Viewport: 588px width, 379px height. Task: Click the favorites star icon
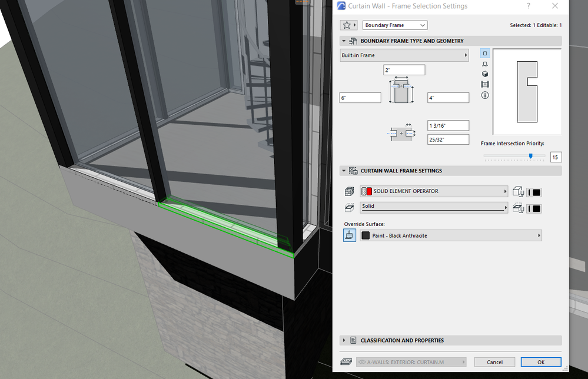346,25
